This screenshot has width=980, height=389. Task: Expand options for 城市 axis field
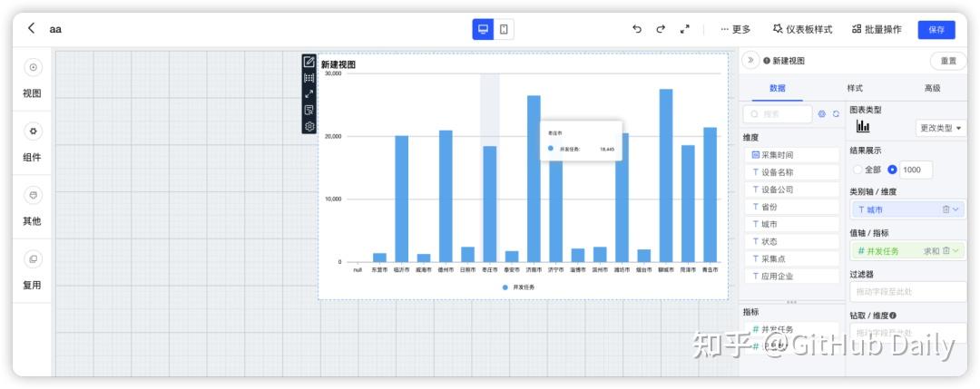pyautogui.click(x=955, y=209)
